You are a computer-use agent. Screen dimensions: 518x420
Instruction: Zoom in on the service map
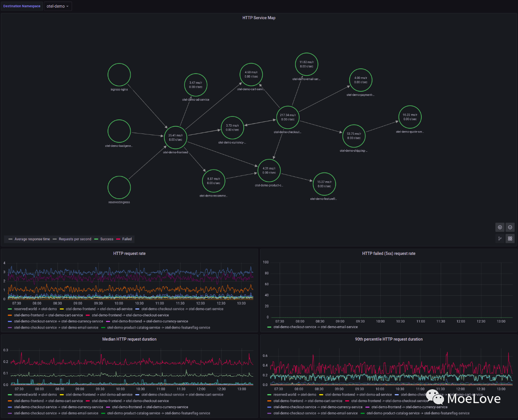coord(500,227)
